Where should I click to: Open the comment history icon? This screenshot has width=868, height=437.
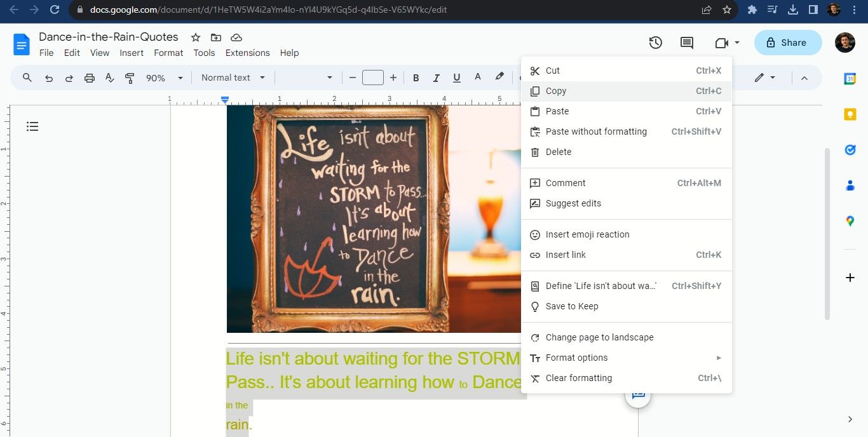(x=686, y=43)
